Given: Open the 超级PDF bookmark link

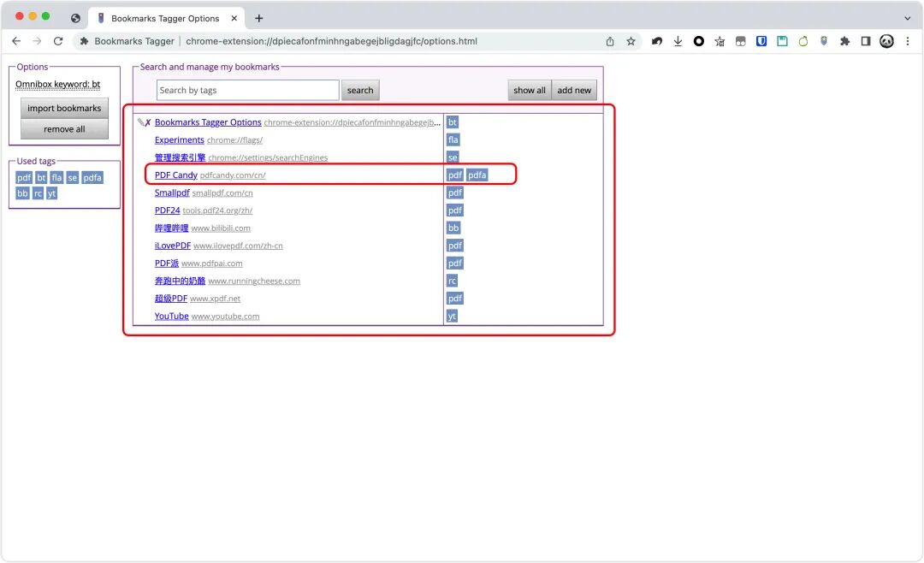Looking at the screenshot, I should click(171, 299).
